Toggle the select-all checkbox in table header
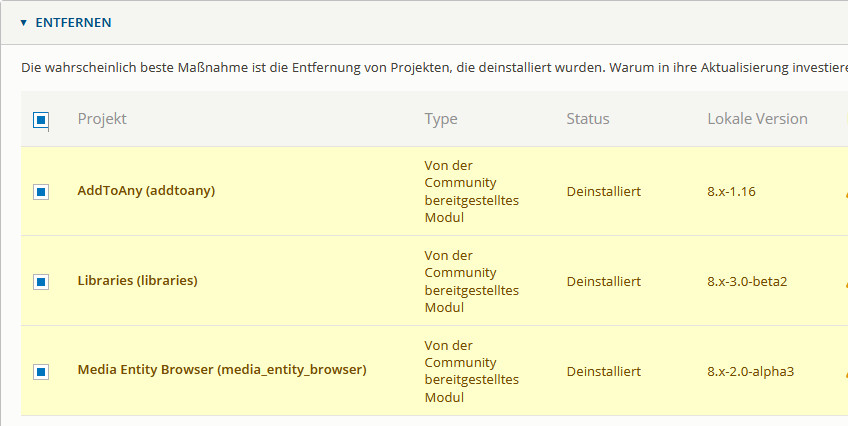The width and height of the screenshot is (848, 426). click(x=41, y=120)
